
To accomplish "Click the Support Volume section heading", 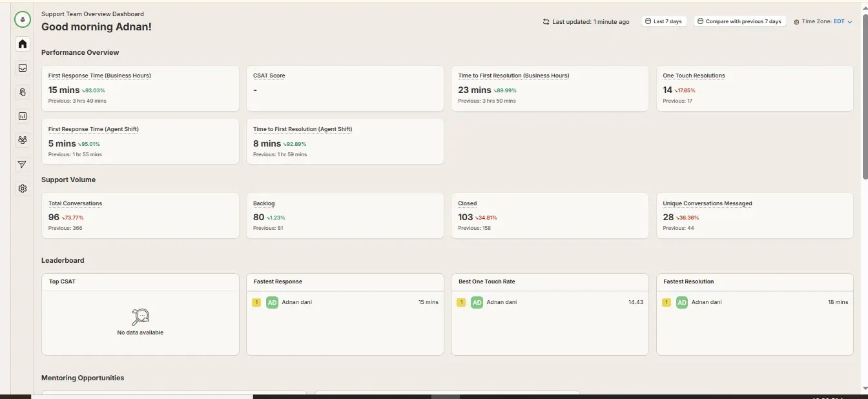I will 68,179.
